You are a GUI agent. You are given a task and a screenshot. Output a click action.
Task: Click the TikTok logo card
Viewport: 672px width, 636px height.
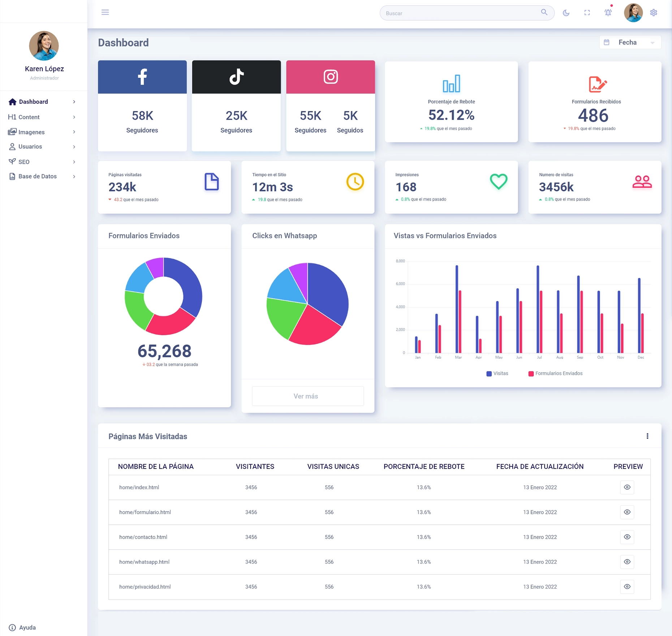pos(236,77)
